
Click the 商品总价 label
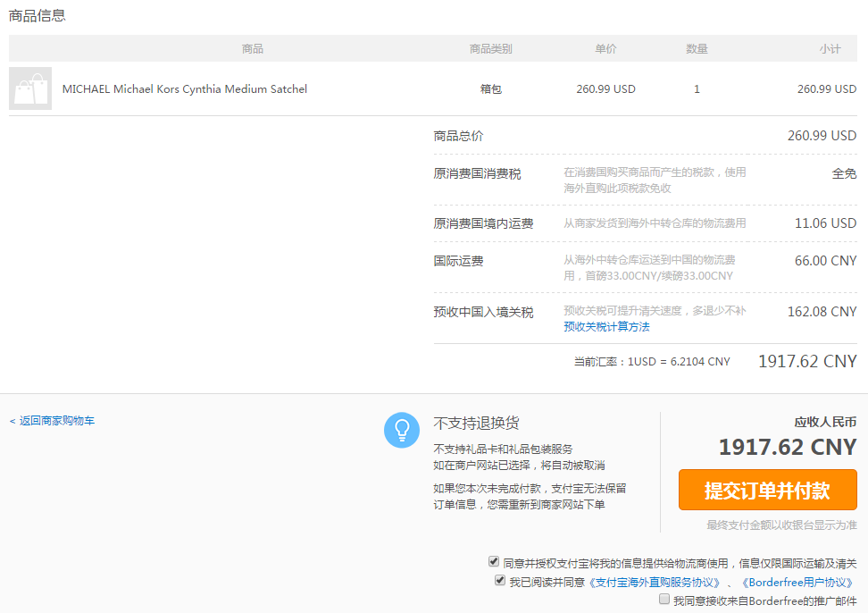[458, 136]
